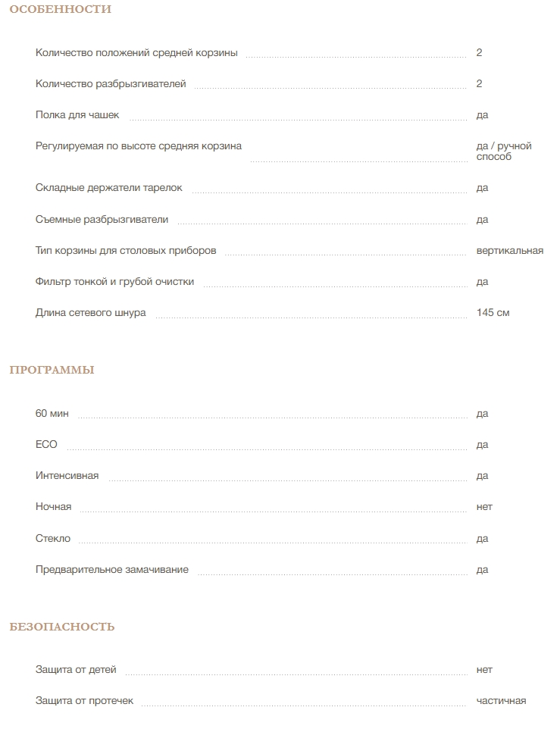Select the ECO program label
The width and height of the screenshot is (560, 729).
[x=46, y=445]
